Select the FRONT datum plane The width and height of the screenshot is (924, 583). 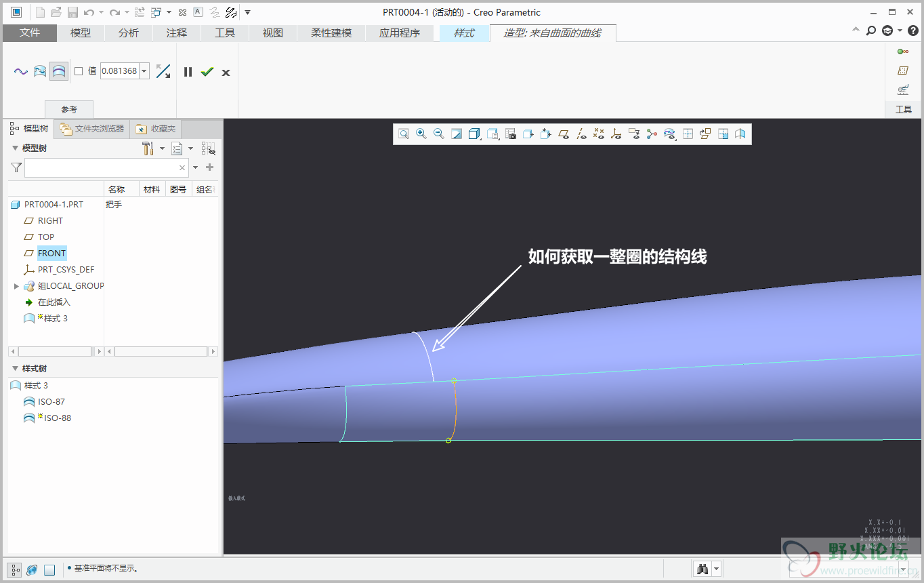(x=51, y=254)
